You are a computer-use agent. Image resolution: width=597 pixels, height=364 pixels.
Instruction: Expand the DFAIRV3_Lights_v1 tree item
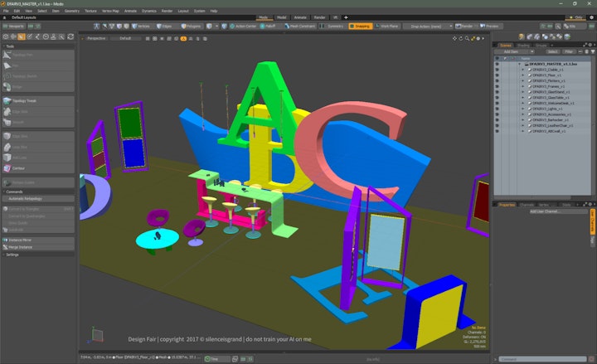522,108
